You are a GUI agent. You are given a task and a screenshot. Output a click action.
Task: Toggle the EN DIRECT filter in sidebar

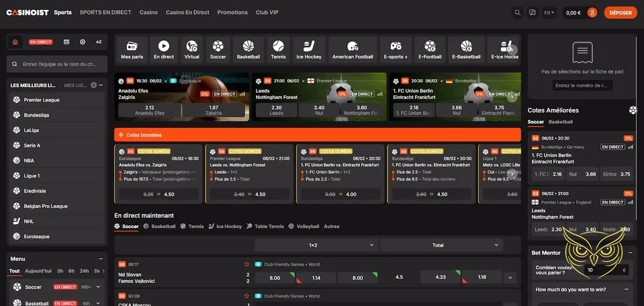(x=41, y=42)
